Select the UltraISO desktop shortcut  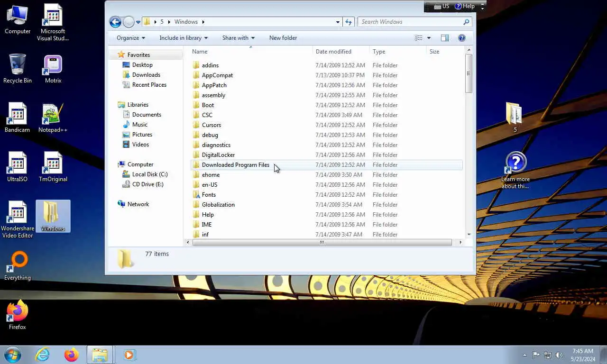pyautogui.click(x=18, y=167)
